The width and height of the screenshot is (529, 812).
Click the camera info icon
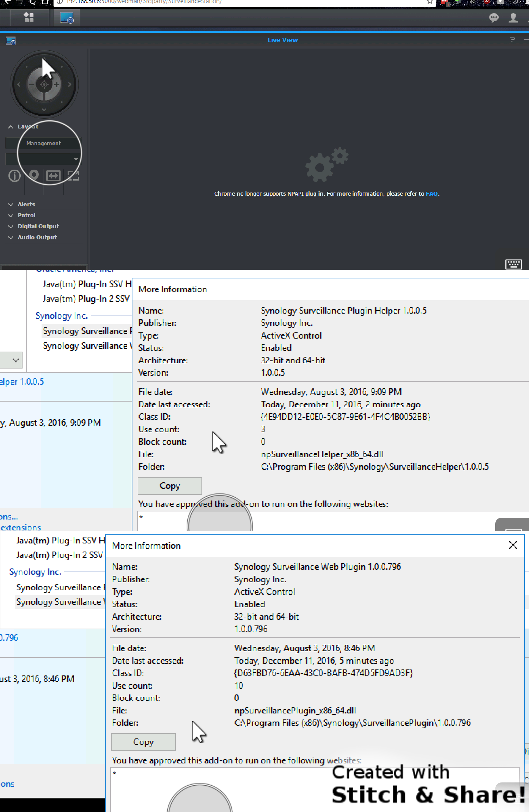point(14,176)
